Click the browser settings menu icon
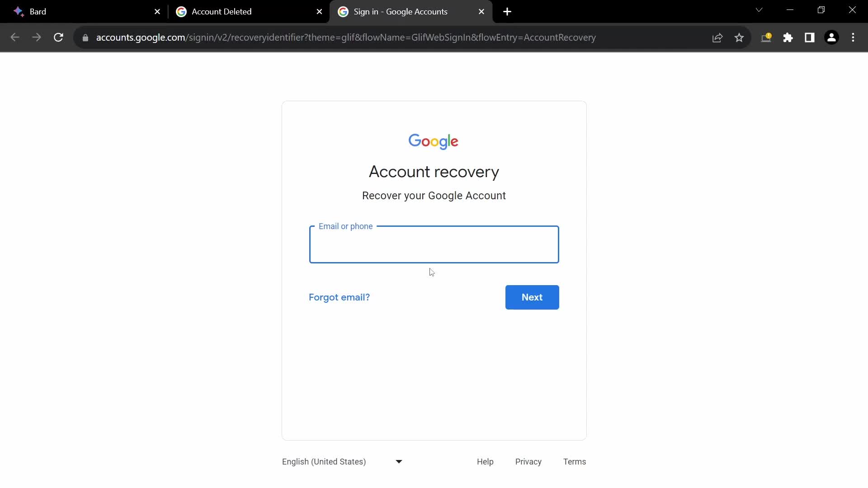Viewport: 868px width, 488px height. (853, 38)
